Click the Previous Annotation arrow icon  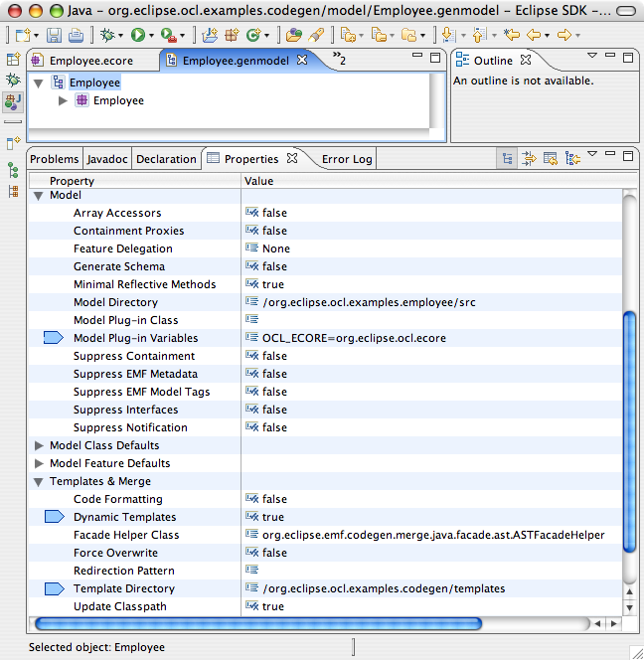click(479, 35)
